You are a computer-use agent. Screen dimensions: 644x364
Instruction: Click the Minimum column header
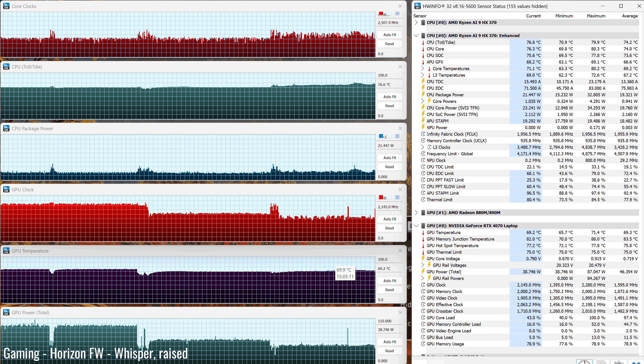(x=558, y=16)
